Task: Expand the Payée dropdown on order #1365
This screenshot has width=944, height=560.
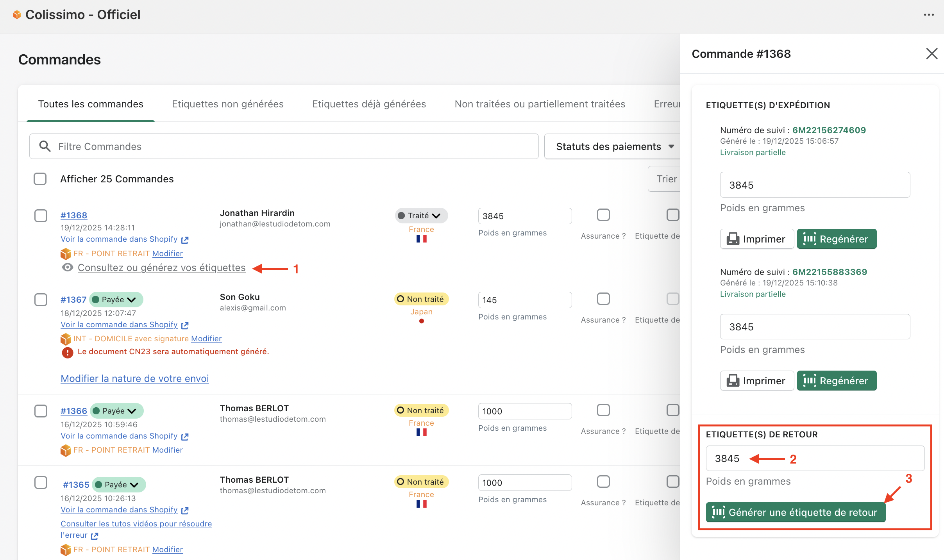Action: tap(119, 485)
